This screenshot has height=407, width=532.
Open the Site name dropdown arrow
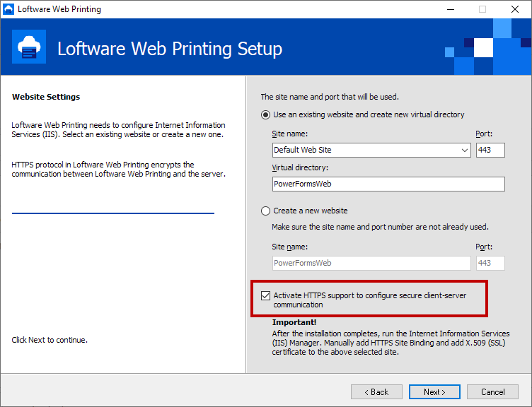[x=465, y=150]
